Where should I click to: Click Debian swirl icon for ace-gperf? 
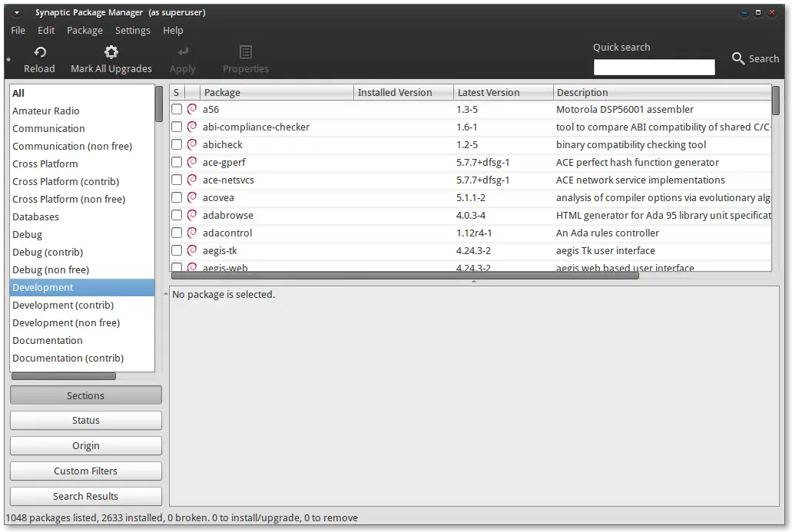pos(192,162)
